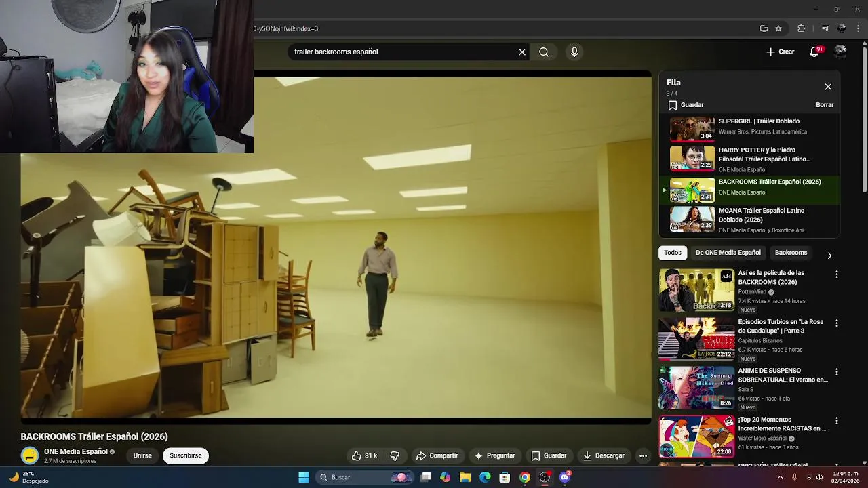This screenshot has width=868, height=488.
Task: Download the video with Descargar
Action: (604, 455)
